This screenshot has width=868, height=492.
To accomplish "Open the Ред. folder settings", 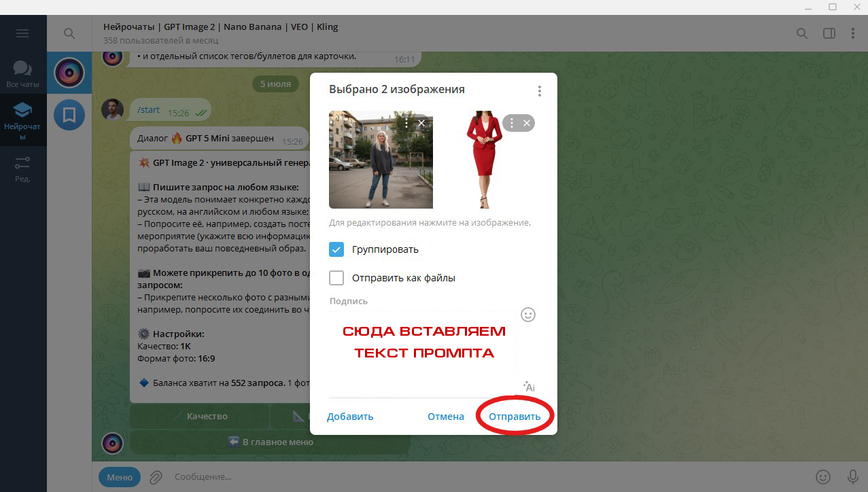I will (22, 169).
